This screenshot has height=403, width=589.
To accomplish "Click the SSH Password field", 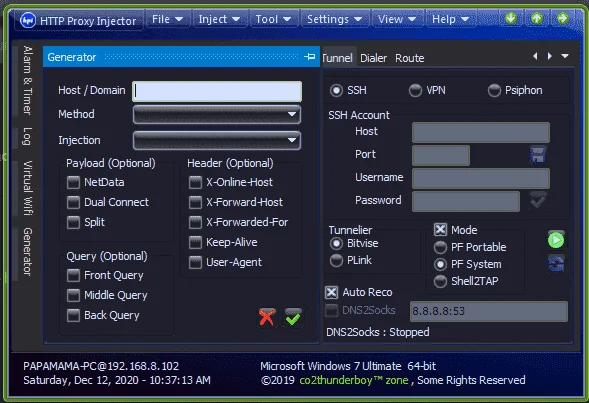I will coord(466,201).
